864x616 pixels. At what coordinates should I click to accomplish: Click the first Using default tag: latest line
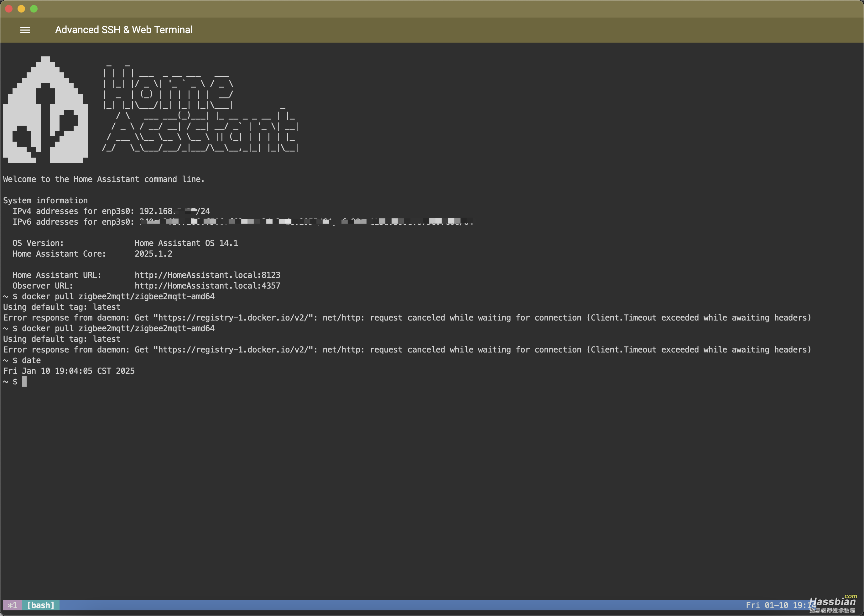(61, 307)
